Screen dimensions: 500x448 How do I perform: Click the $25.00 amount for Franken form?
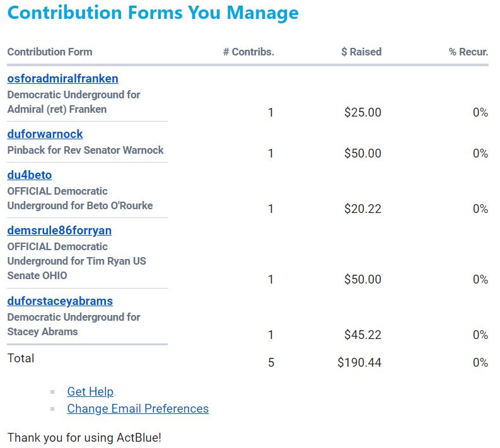(x=363, y=113)
